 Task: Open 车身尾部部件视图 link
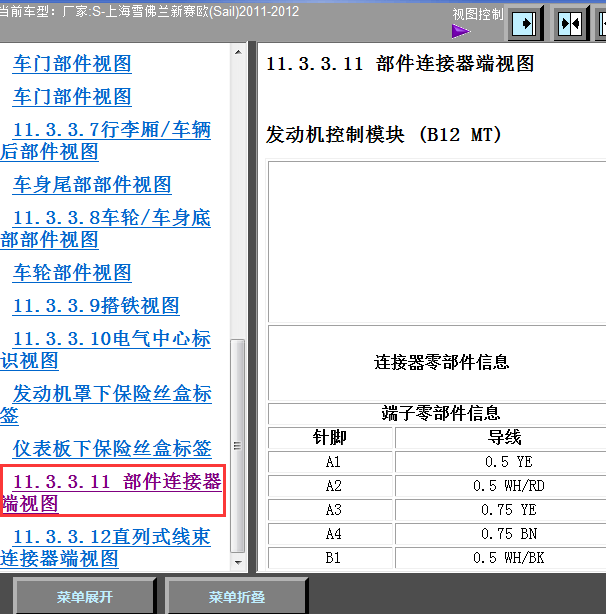(92, 185)
